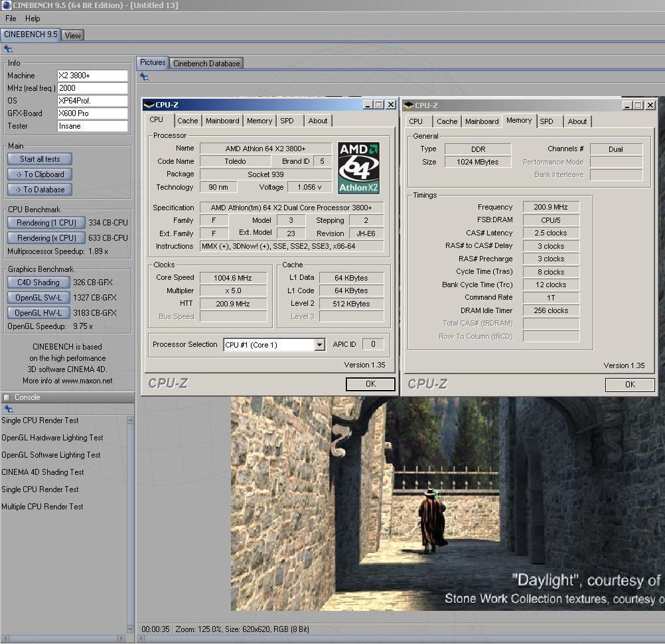Click the pin icon under the Console header
Image resolution: width=665 pixels, height=644 pixels.
[x=9, y=409]
